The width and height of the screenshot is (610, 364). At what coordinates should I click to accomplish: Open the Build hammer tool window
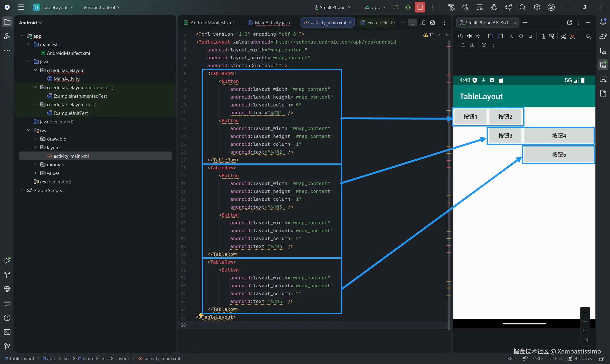click(x=7, y=275)
